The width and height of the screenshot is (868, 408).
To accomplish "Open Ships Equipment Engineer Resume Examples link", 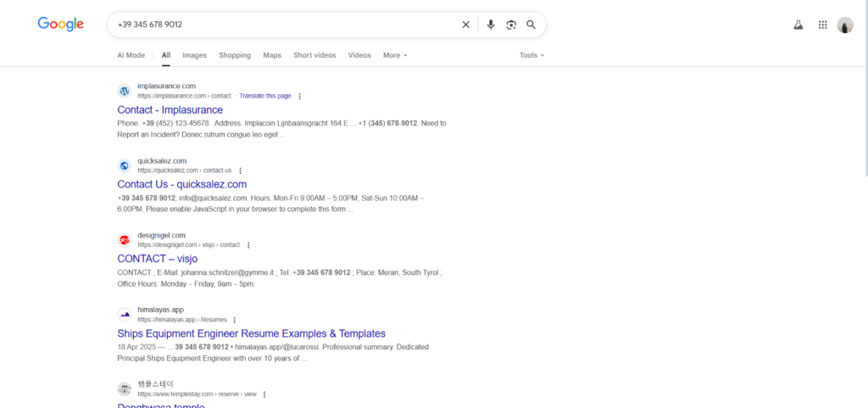I will pyautogui.click(x=251, y=333).
